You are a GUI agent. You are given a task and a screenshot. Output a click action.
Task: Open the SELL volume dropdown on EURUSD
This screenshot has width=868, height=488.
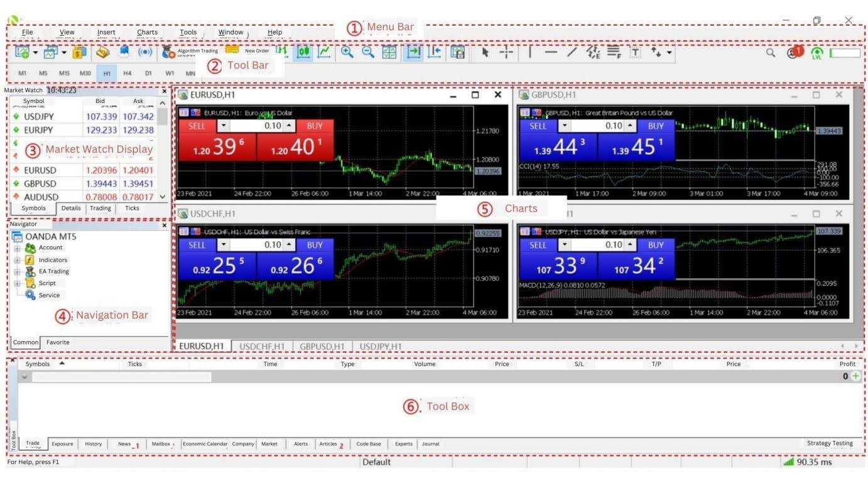pos(224,126)
